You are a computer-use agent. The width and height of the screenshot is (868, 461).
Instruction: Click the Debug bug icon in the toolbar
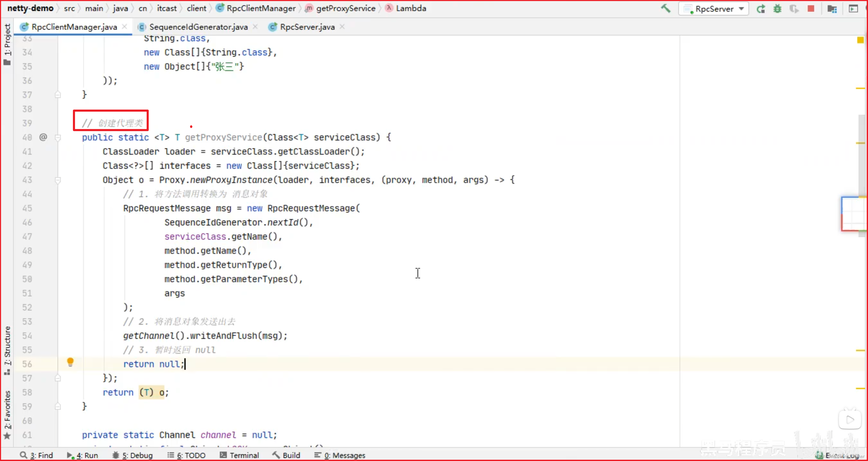pyautogui.click(x=777, y=9)
